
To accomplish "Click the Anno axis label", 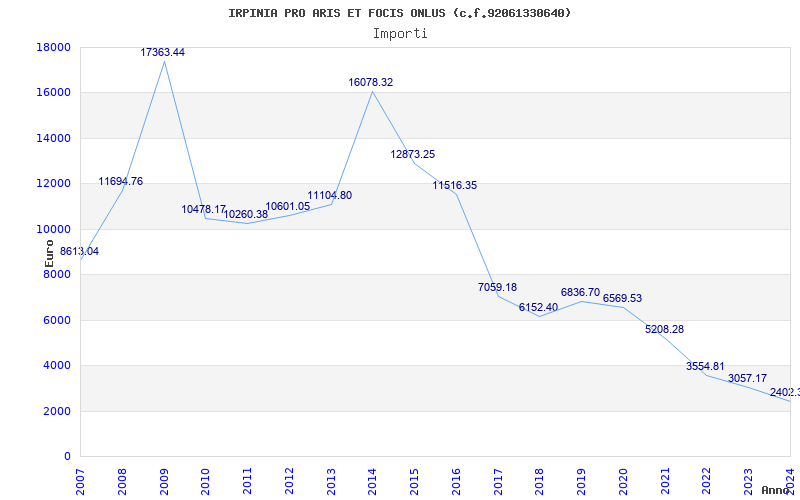I will point(774,490).
